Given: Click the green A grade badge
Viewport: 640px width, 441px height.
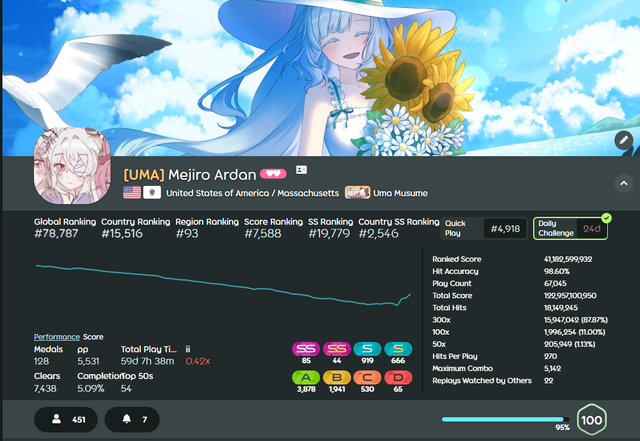Looking at the screenshot, I should [x=306, y=377].
